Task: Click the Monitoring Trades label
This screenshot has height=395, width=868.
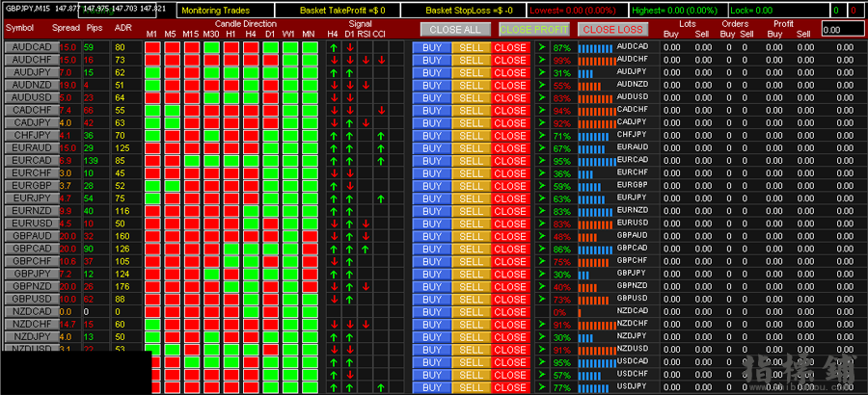Action: pos(226,11)
